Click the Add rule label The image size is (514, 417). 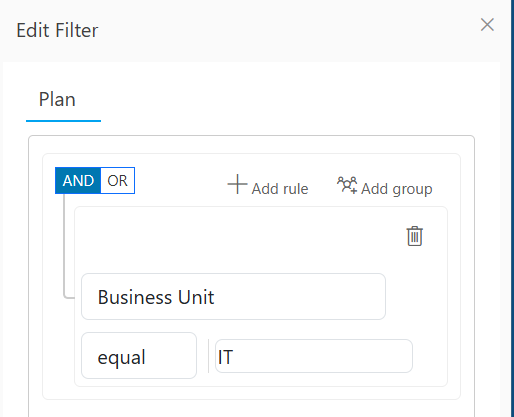[x=280, y=189]
